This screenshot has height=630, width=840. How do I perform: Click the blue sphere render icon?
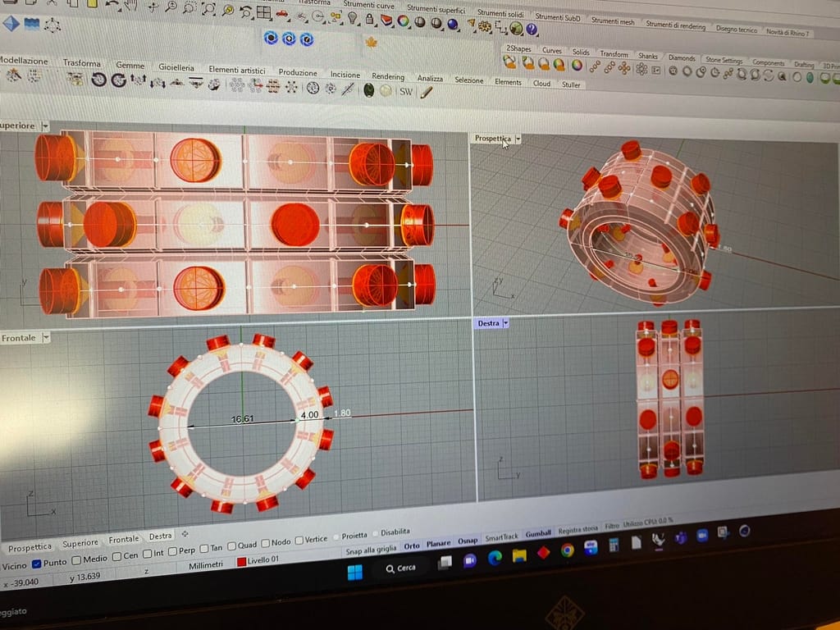453,24
